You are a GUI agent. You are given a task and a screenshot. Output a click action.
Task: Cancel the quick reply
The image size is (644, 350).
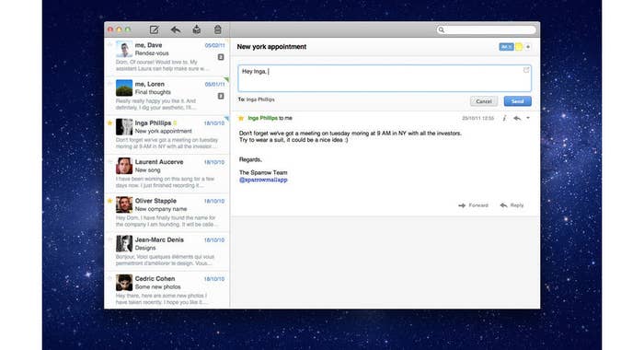pos(484,101)
